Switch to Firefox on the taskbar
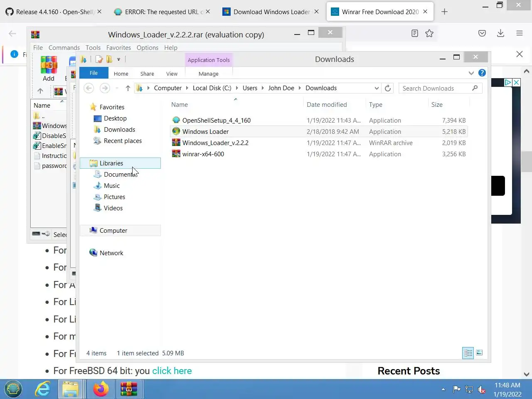 coord(100,389)
